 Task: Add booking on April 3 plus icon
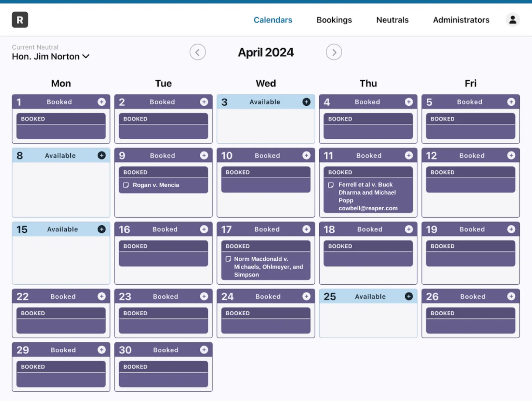click(x=306, y=102)
